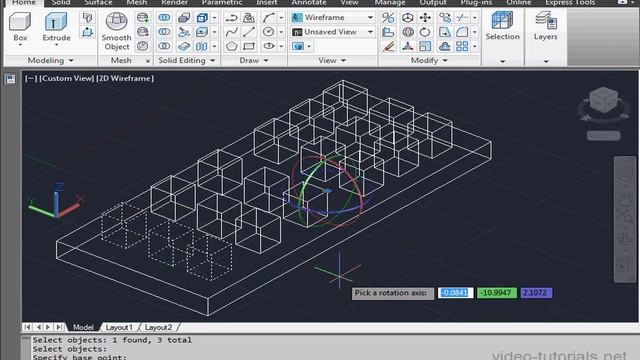This screenshot has height=360, width=640.
Task: Open the Wireframe visual style dropdown
Action: click(333, 18)
